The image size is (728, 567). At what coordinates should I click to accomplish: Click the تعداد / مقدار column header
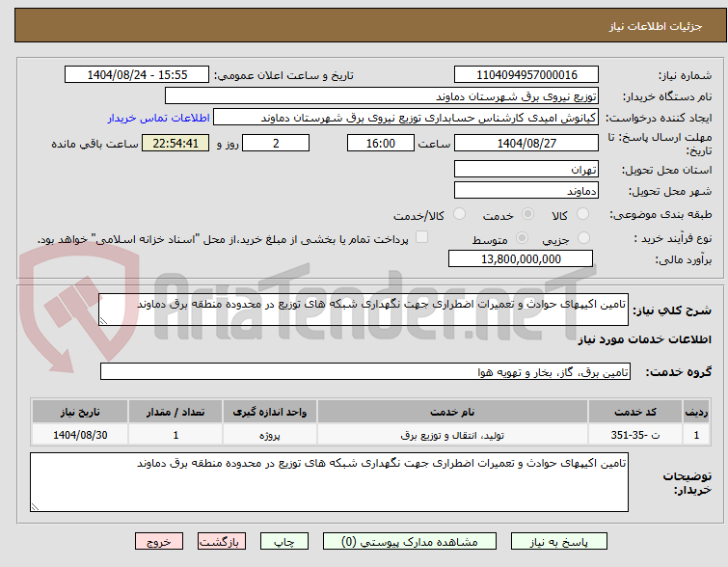(x=175, y=412)
